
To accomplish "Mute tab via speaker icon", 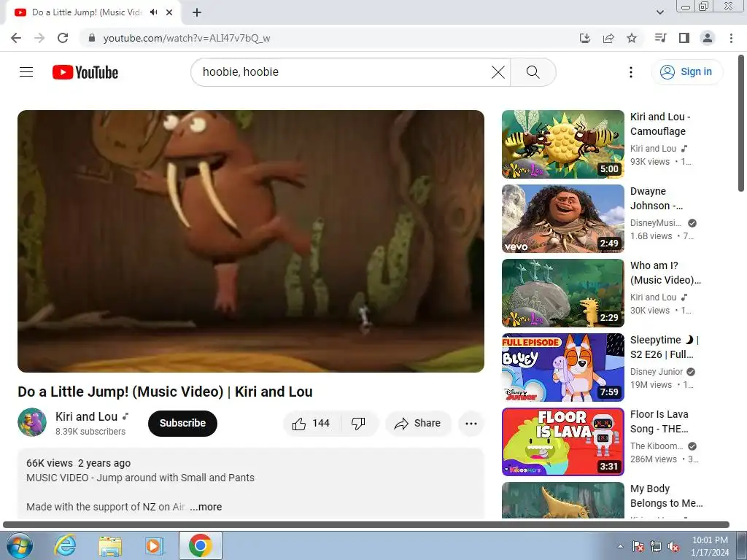I will (x=153, y=12).
